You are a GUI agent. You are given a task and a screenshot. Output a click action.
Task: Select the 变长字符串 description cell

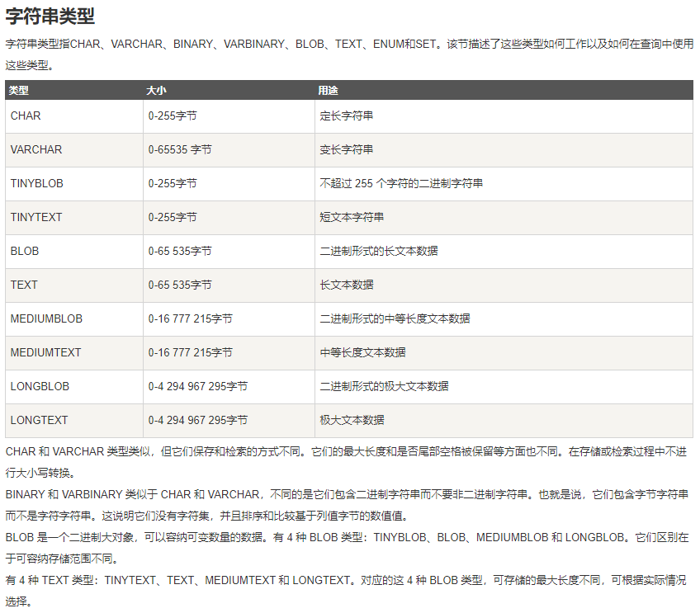346,150
